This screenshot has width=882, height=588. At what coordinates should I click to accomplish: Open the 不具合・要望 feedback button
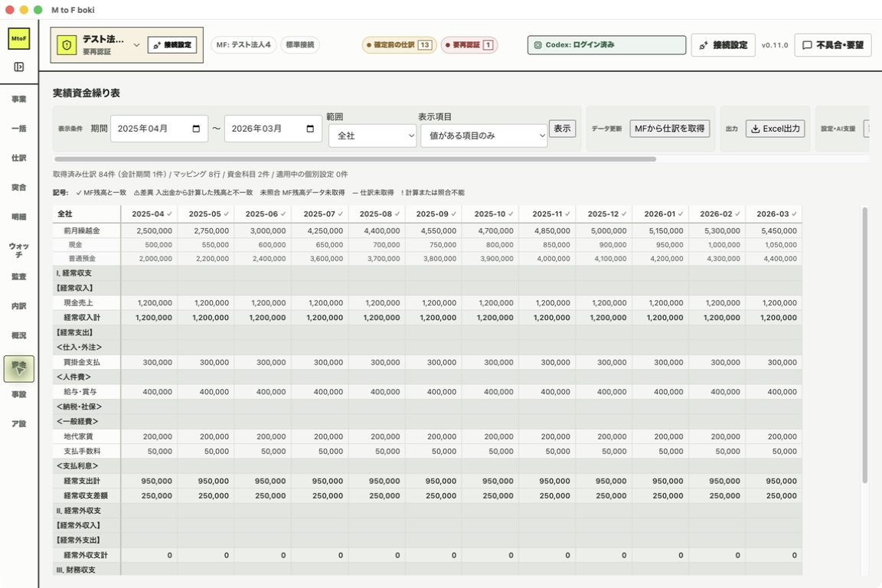coord(832,45)
